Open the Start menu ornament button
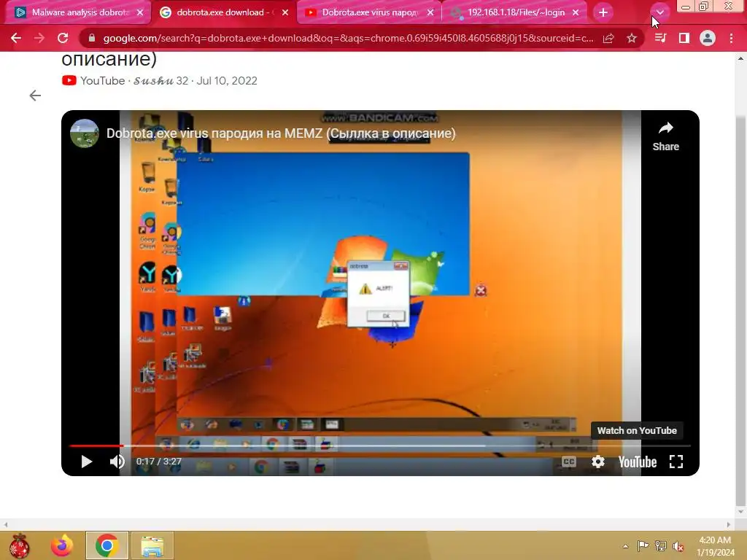747x560 pixels. tap(19, 545)
